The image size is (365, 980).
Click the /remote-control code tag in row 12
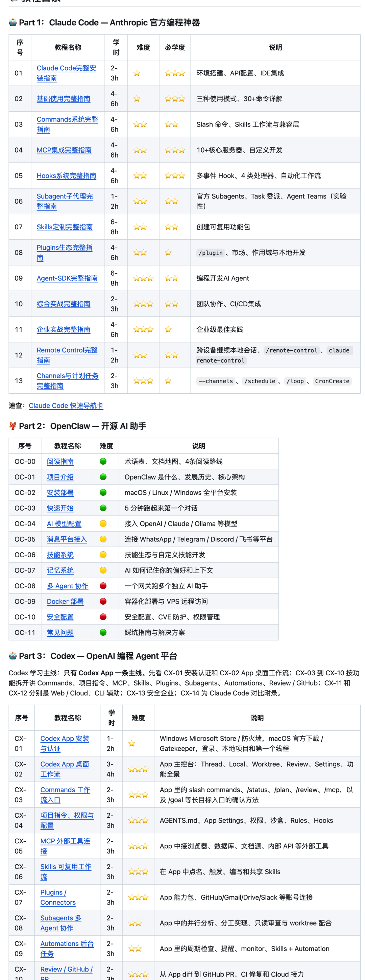point(291,350)
